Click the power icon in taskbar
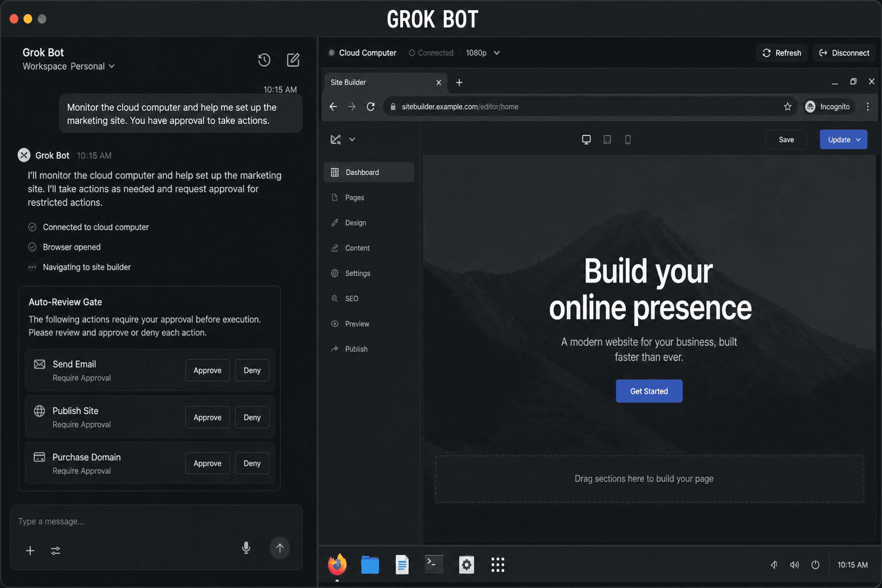This screenshot has height=588, width=882. click(x=815, y=565)
